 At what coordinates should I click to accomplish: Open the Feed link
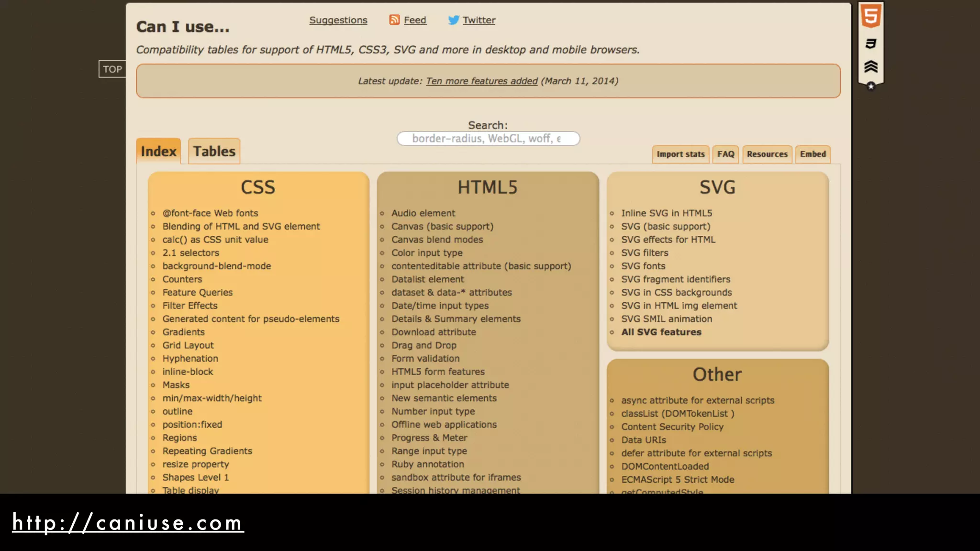415,20
